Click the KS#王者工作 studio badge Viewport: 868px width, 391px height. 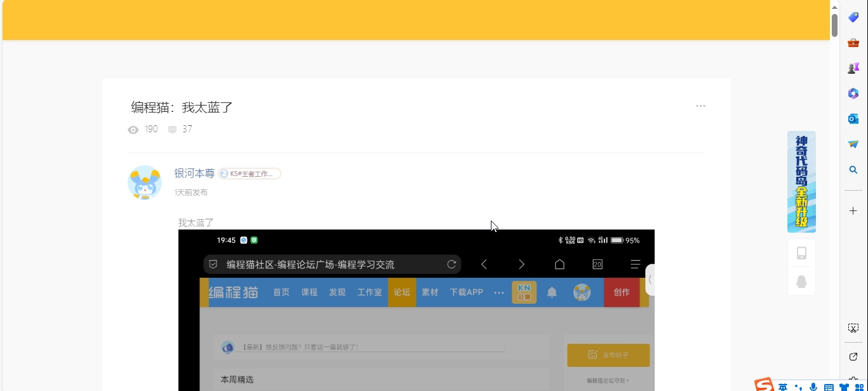tap(250, 174)
